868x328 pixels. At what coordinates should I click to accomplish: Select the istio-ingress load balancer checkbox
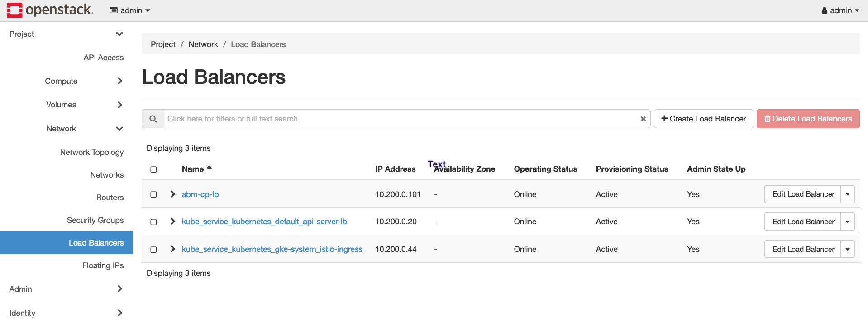(x=153, y=250)
